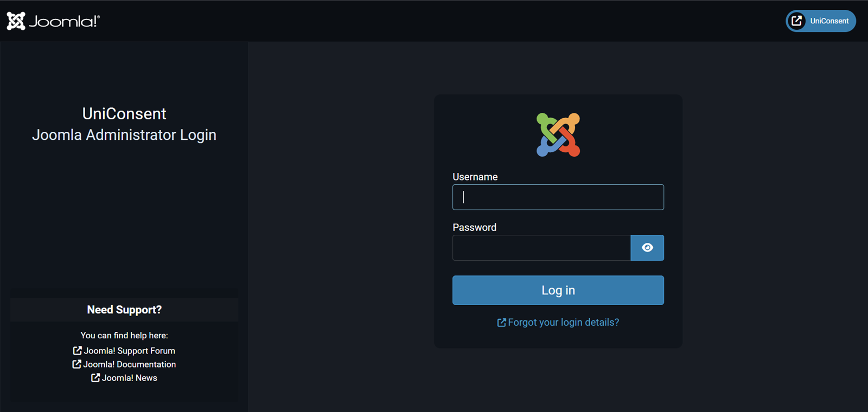
Task: Toggle password visibility eye icon
Action: click(x=647, y=248)
